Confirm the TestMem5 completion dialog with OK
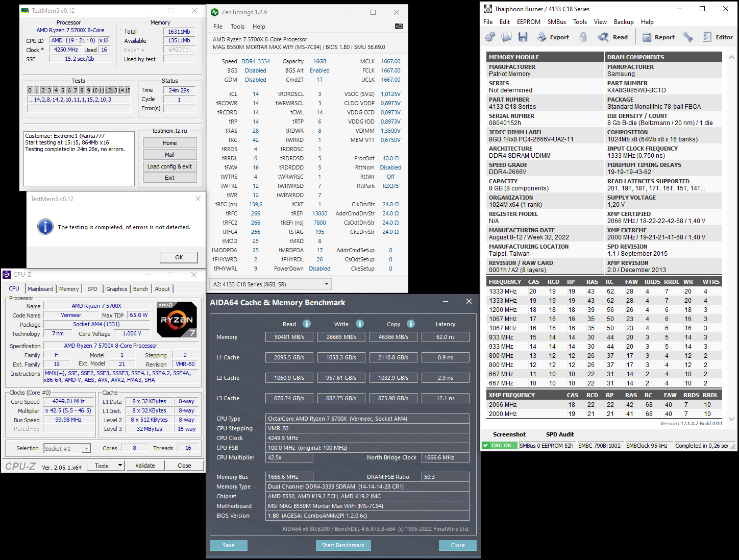The width and height of the screenshot is (739, 560). coord(179,257)
